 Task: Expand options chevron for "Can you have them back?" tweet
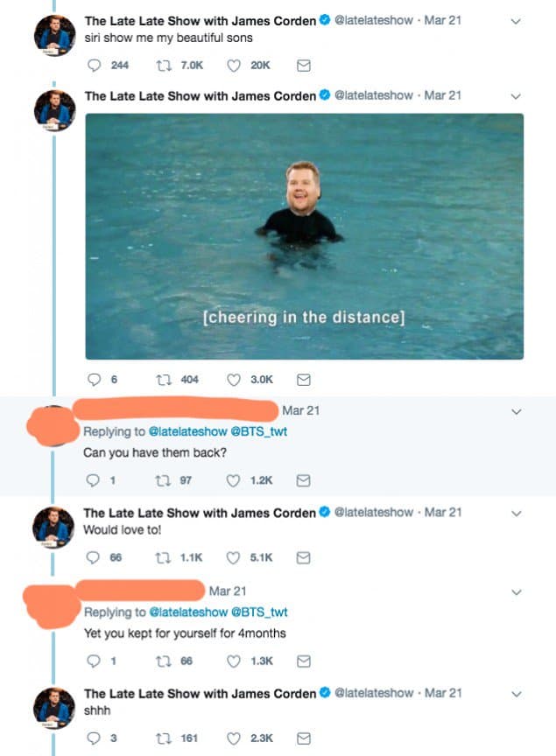coord(516,411)
